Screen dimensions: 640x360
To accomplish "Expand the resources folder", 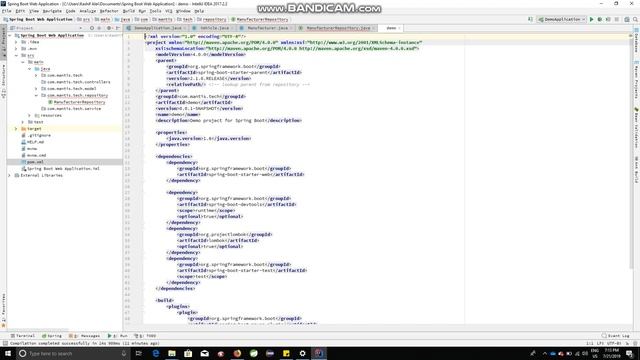I will click(29, 116).
